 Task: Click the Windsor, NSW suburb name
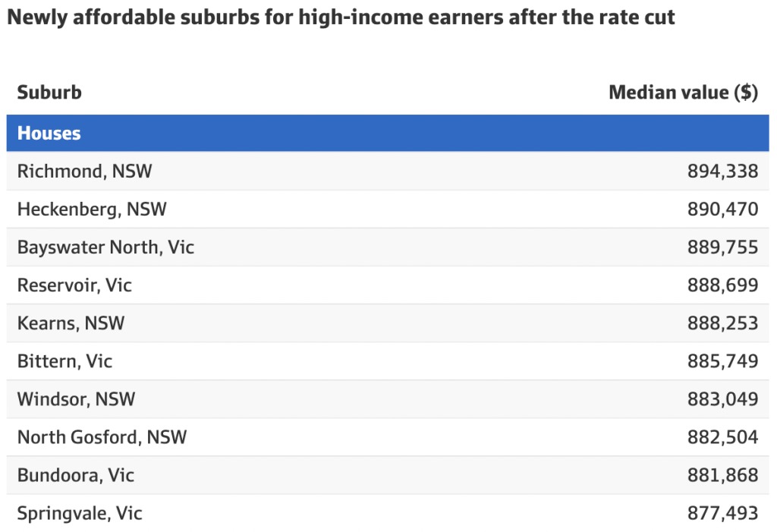click(x=77, y=399)
